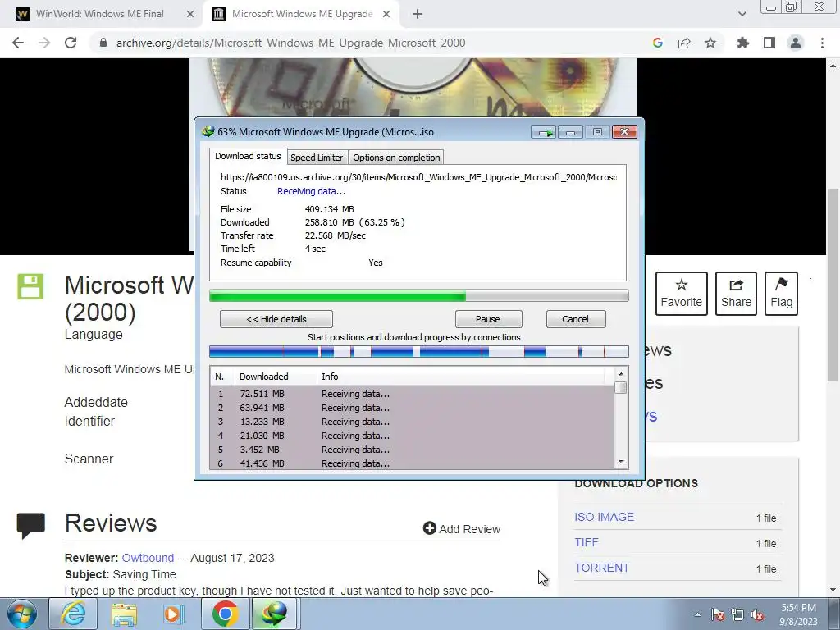840x630 pixels.
Task: Click the Info column header
Action: [461, 377]
